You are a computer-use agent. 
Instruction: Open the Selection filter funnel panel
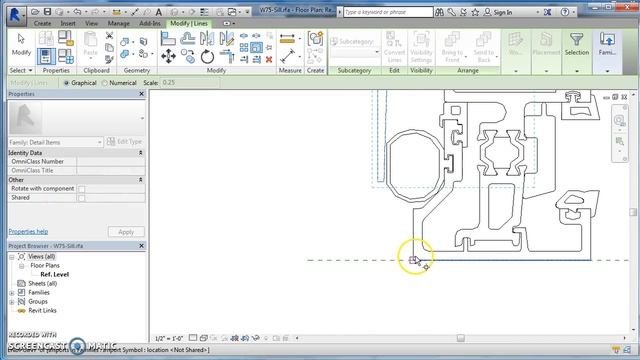[x=576, y=44]
